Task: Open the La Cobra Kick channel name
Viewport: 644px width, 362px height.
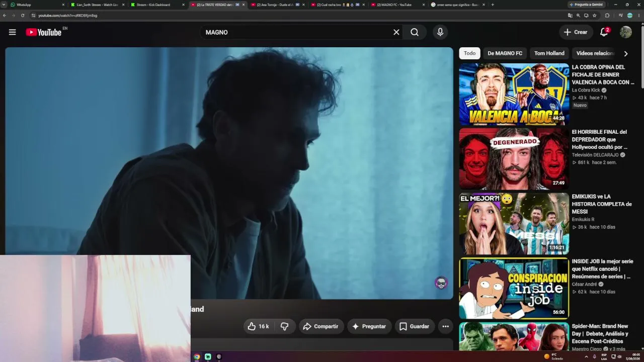Action: [x=586, y=90]
